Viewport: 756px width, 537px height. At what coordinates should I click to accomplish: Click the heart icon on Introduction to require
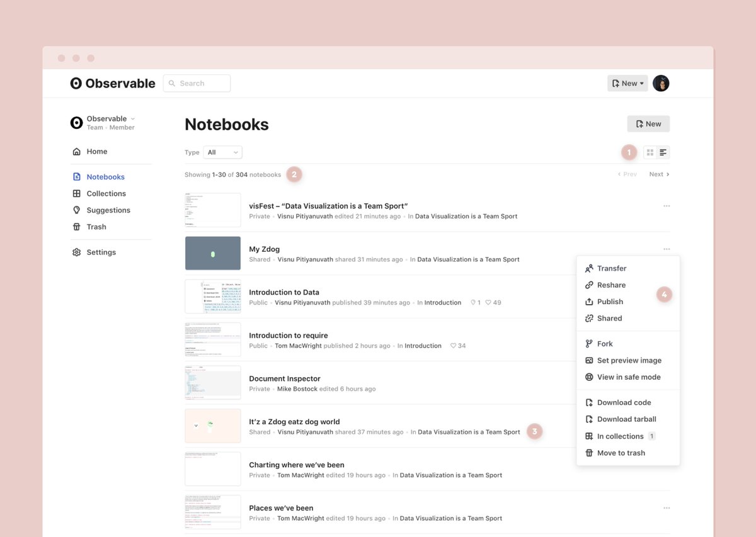[x=454, y=346]
